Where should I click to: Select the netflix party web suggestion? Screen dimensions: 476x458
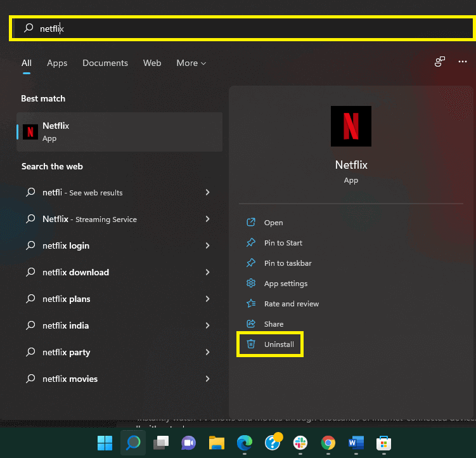point(67,352)
